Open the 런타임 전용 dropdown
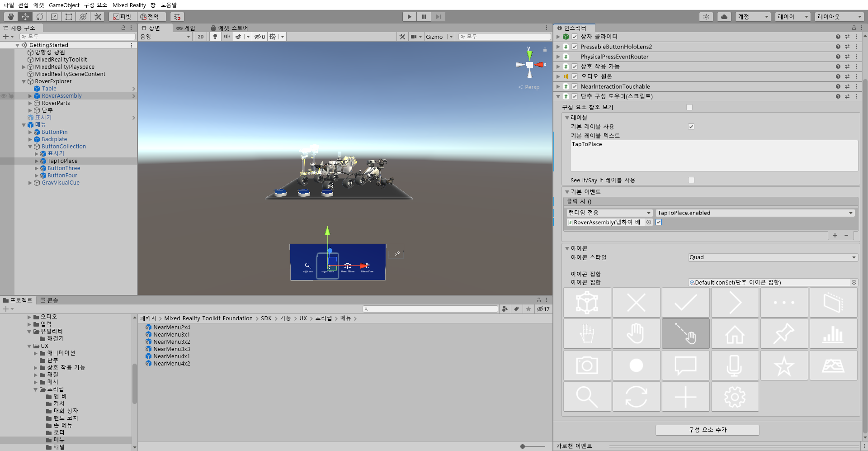 pyautogui.click(x=609, y=213)
